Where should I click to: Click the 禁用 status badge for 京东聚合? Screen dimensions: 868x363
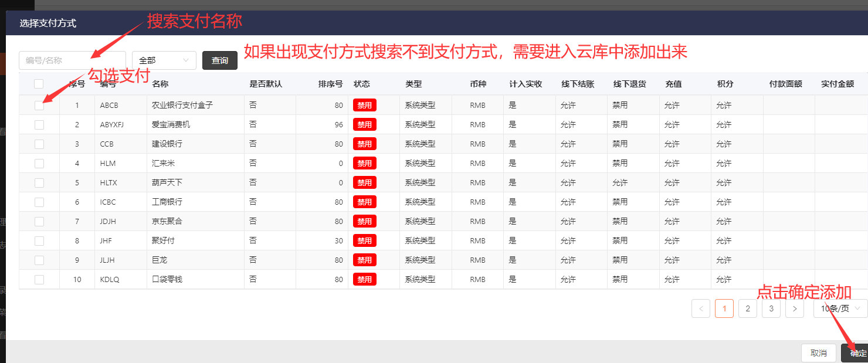364,222
